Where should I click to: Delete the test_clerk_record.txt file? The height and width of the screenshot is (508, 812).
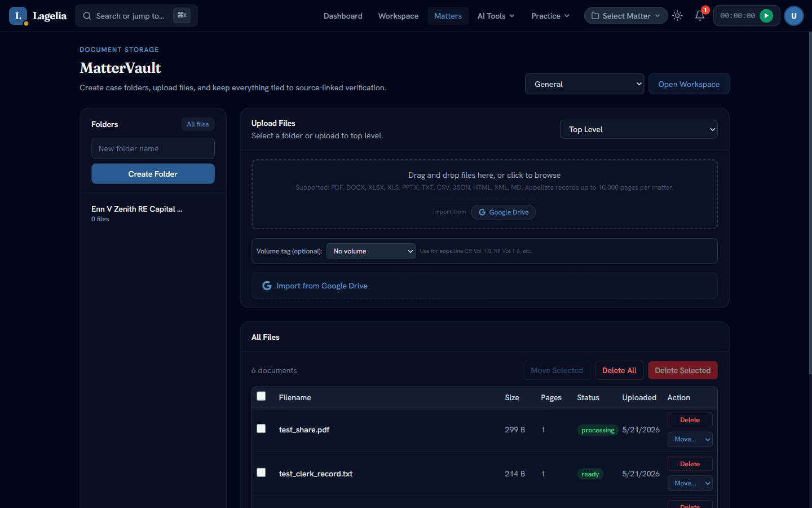pyautogui.click(x=690, y=464)
